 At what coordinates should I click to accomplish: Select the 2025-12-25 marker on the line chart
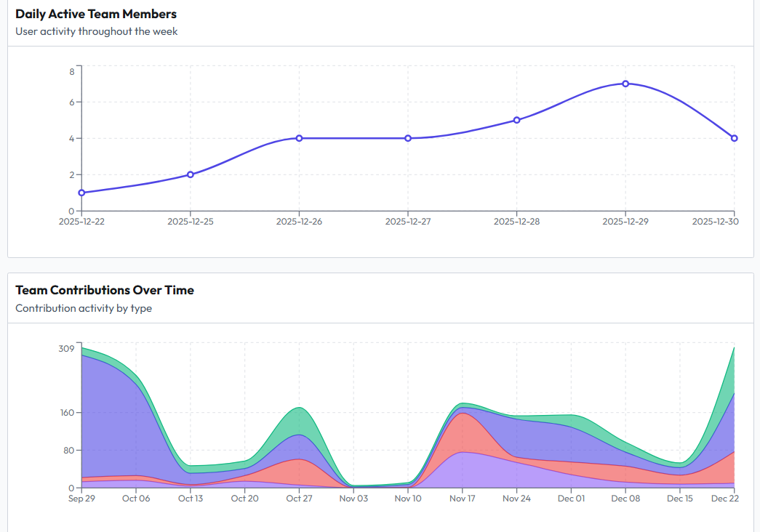coord(190,174)
